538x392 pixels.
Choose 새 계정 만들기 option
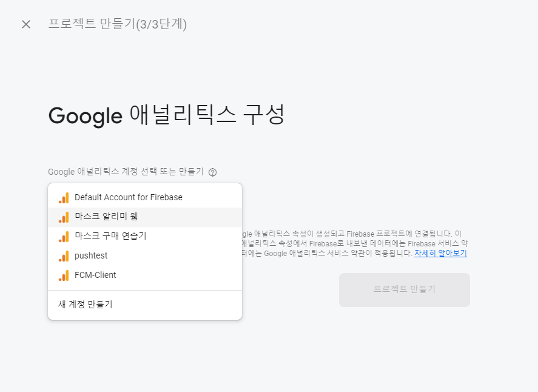(145, 305)
